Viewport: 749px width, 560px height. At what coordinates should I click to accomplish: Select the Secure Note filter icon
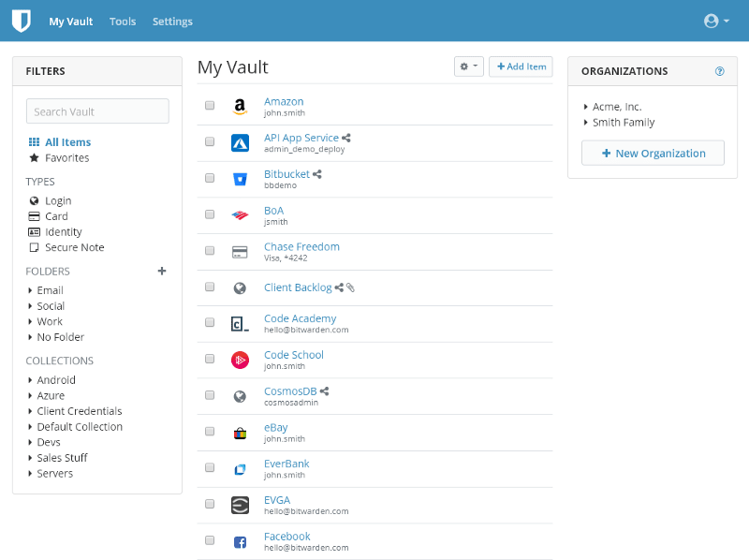pyautogui.click(x=32, y=246)
